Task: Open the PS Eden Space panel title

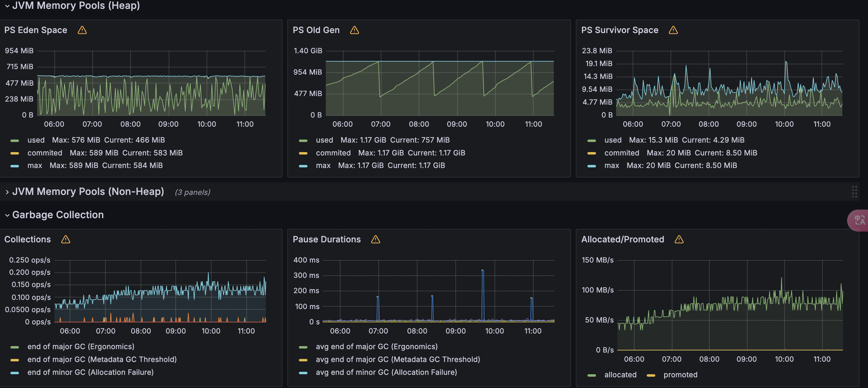Action: coord(36,30)
